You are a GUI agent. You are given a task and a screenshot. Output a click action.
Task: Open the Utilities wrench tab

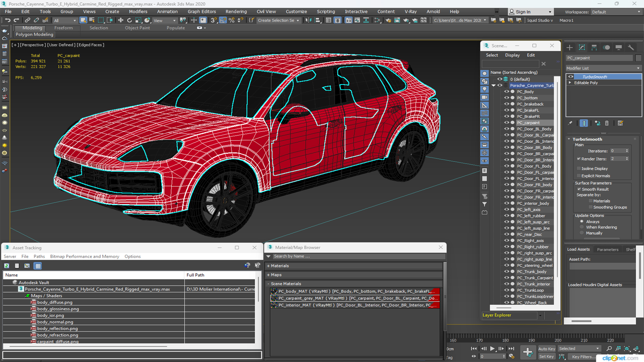(x=631, y=48)
